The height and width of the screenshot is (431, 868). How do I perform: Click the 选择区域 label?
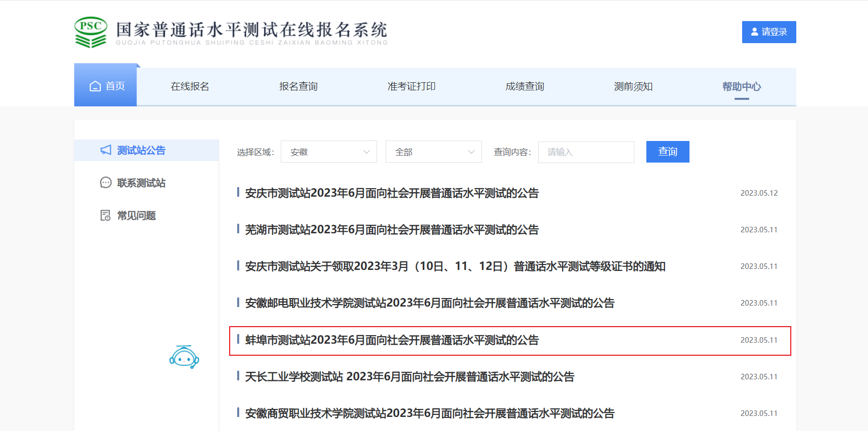(x=256, y=152)
